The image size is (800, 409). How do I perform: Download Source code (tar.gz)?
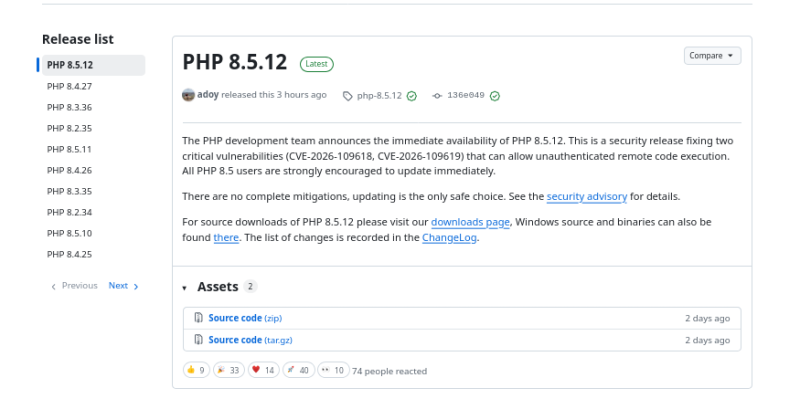250,340
